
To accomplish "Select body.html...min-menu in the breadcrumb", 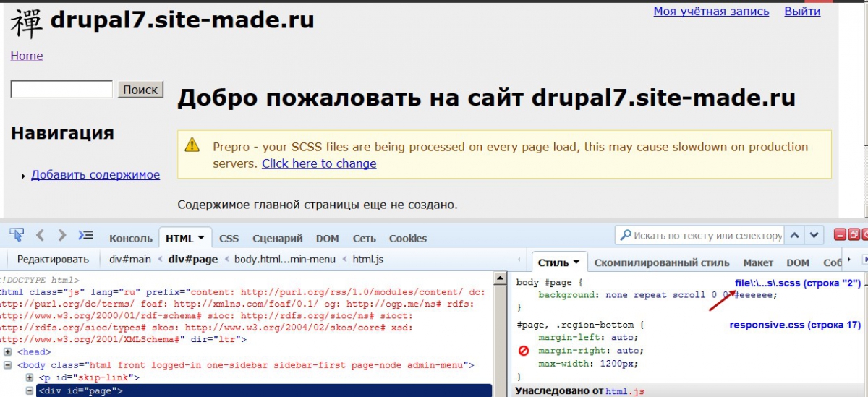I will [x=285, y=259].
